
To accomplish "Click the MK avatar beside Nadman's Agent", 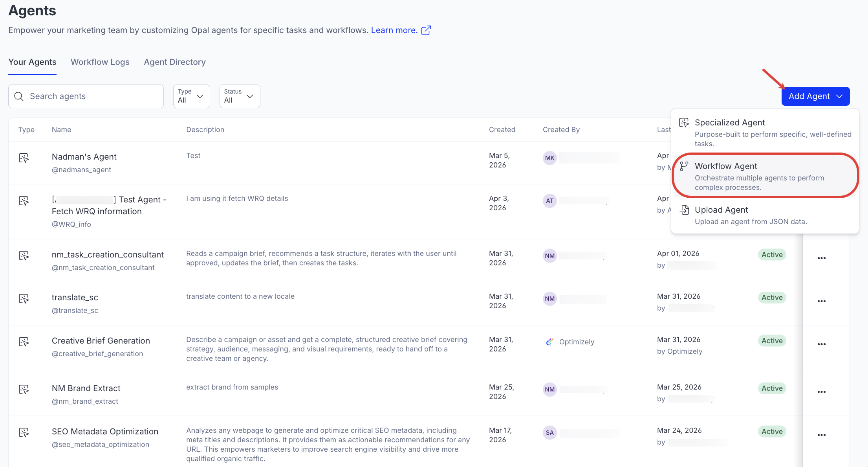I will tap(549, 158).
